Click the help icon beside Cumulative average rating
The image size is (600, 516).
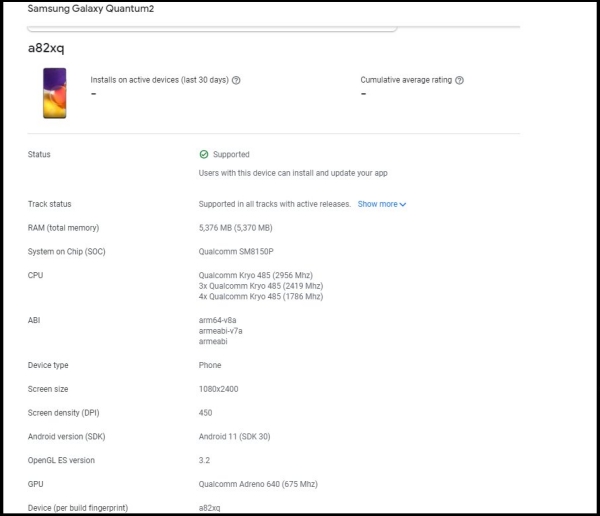click(x=459, y=80)
